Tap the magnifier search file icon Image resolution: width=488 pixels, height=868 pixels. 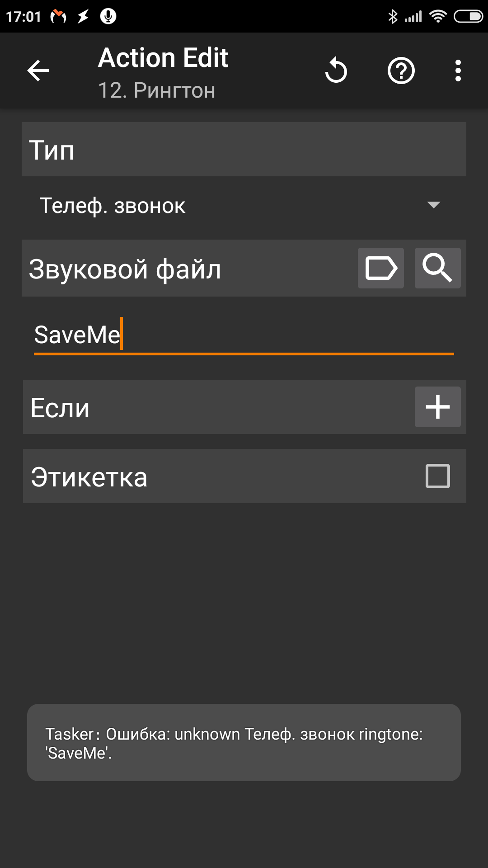(437, 268)
